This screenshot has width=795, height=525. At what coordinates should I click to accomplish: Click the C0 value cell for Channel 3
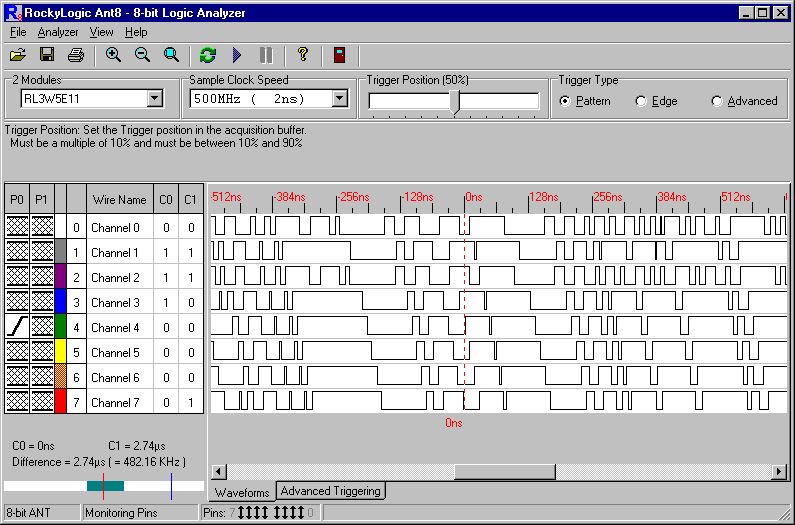pyautogui.click(x=166, y=303)
